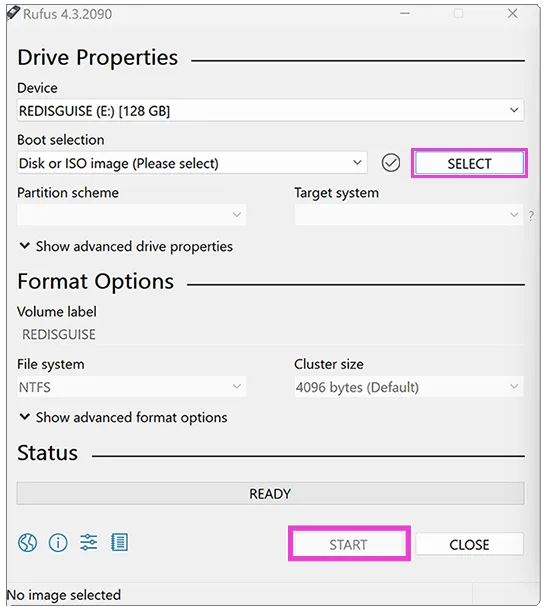Open the About information icon

[58, 543]
